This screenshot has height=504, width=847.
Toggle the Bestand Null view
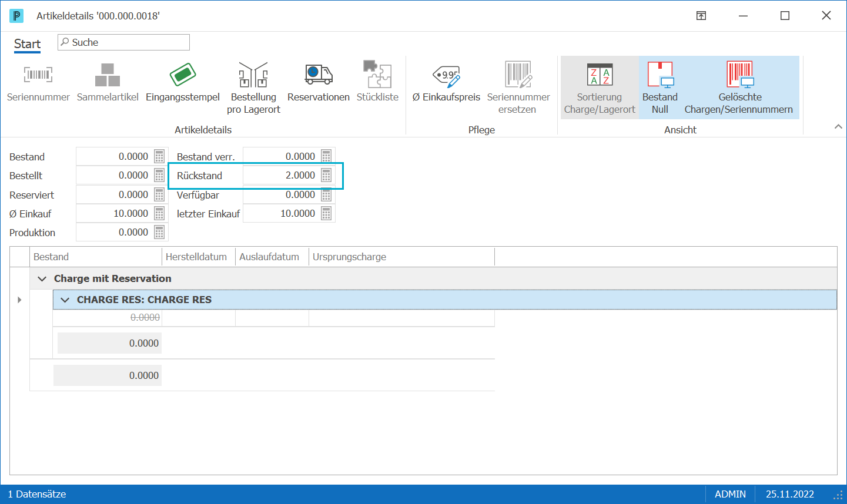[659, 88]
